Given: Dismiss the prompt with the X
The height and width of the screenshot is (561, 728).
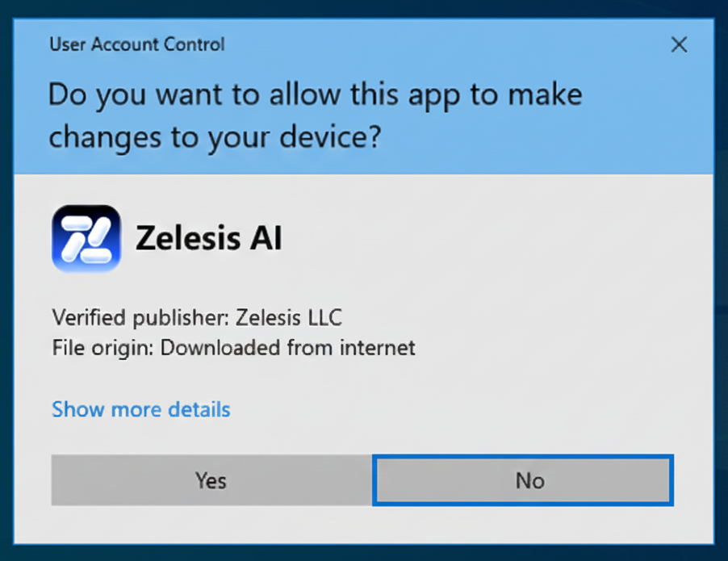Looking at the screenshot, I should click(x=679, y=44).
